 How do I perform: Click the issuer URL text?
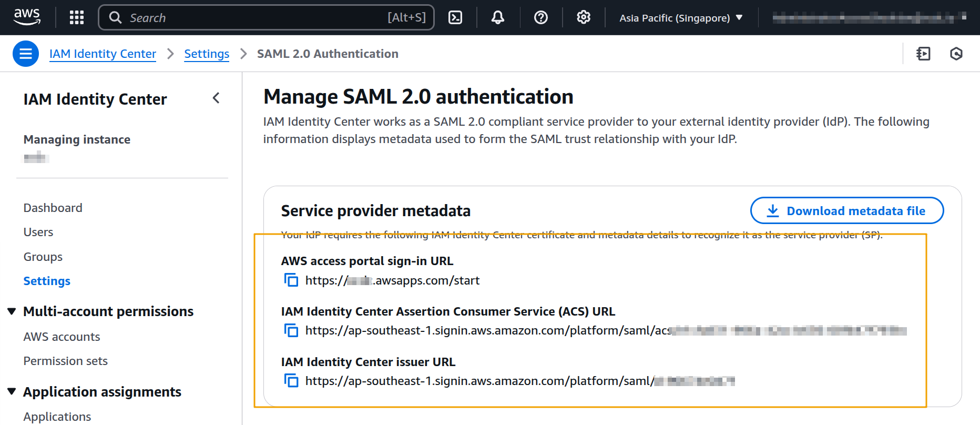[520, 381]
